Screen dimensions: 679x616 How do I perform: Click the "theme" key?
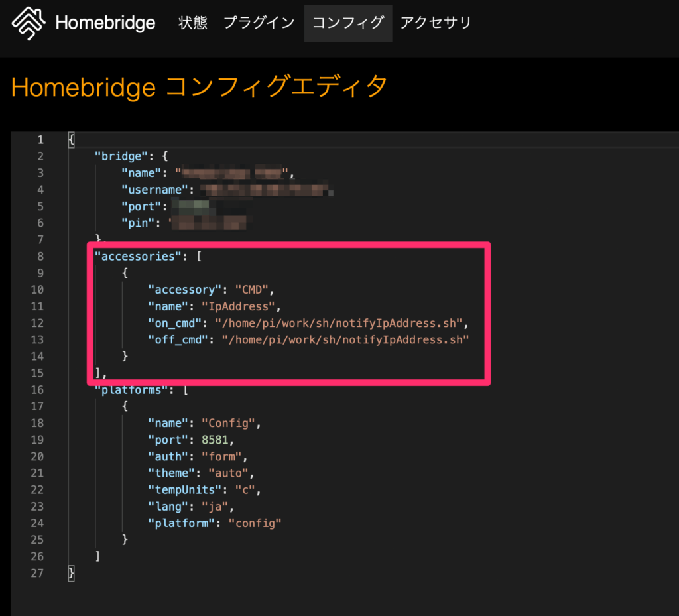tap(172, 473)
